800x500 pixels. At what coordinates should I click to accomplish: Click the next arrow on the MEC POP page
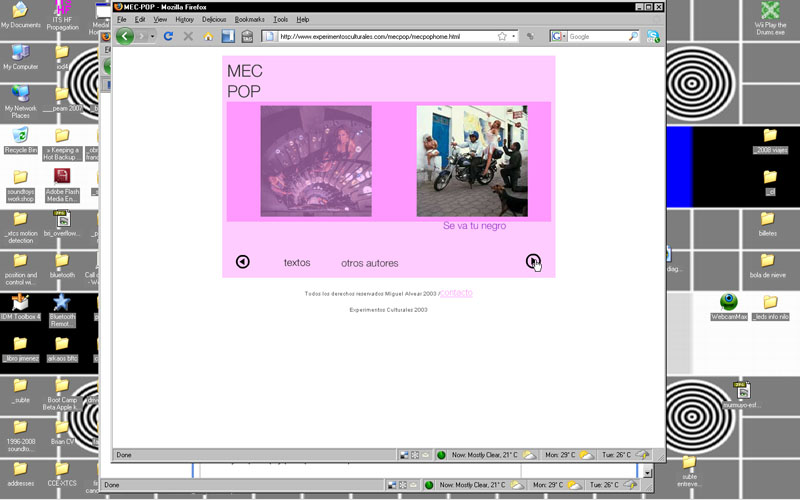pos(533,261)
